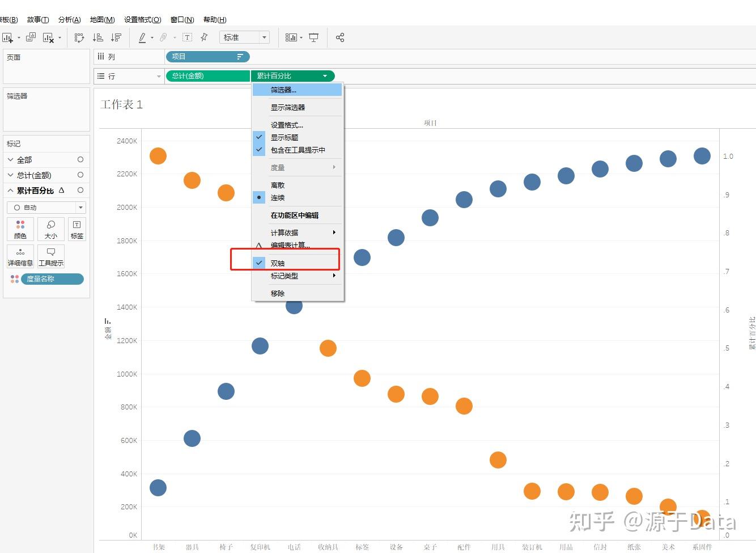Uncheck 包含在工具提示中 menu option

click(x=298, y=150)
